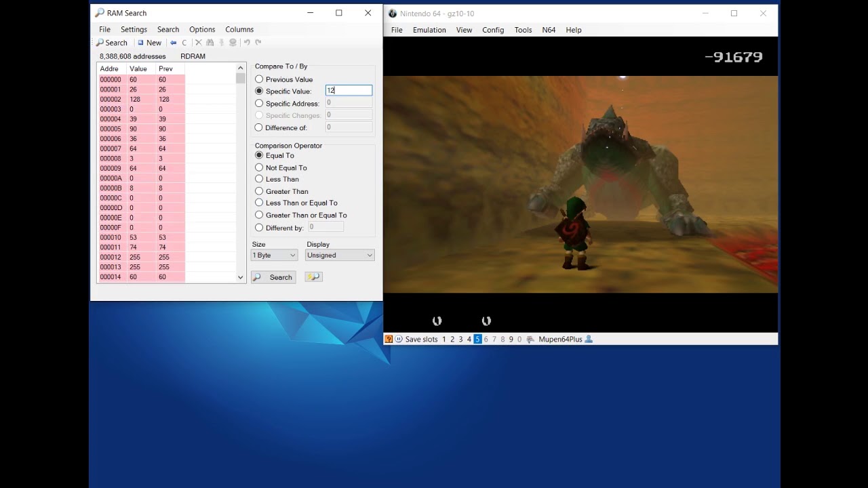This screenshot has height=488, width=868.
Task: Click the Different by value field
Action: [x=325, y=227]
